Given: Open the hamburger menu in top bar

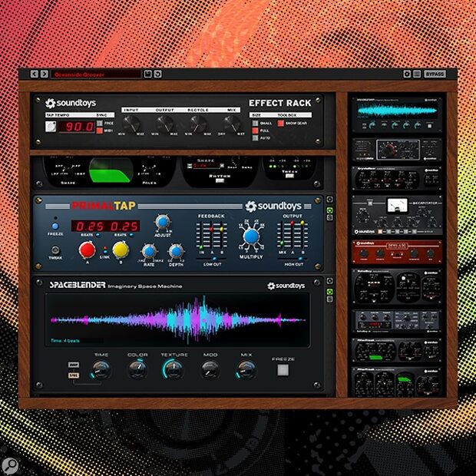Looking at the screenshot, I should 417,74.
